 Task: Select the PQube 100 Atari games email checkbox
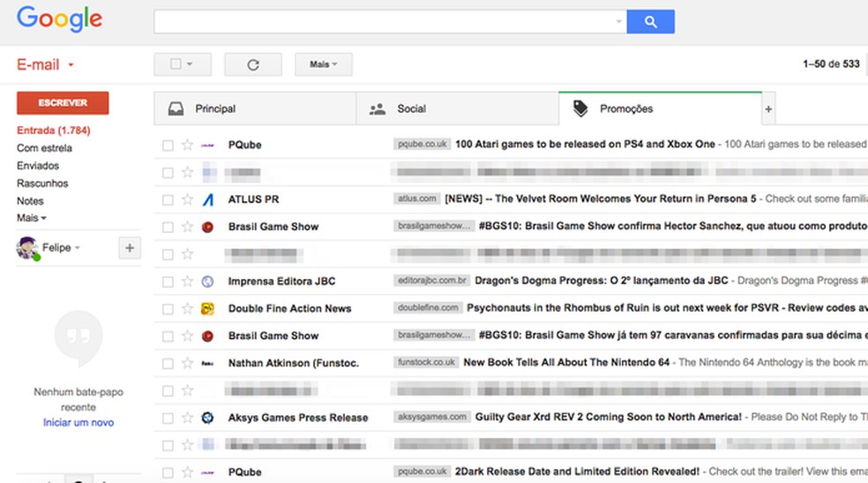pos(168,146)
